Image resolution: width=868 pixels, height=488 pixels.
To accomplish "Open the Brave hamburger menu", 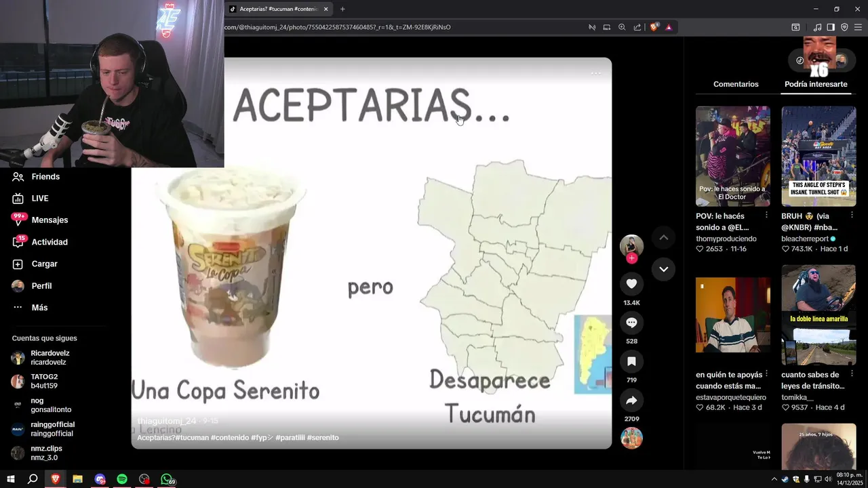I will coord(858,27).
